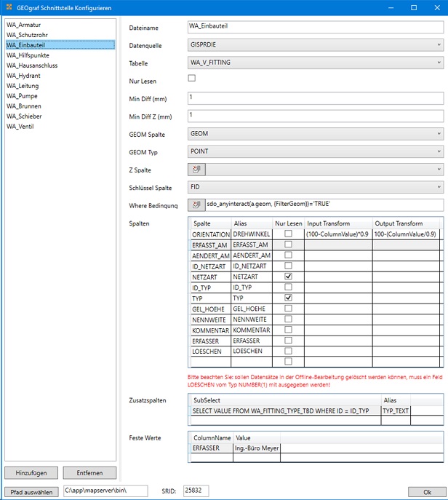Click the Dateiname text field

(x=315, y=27)
